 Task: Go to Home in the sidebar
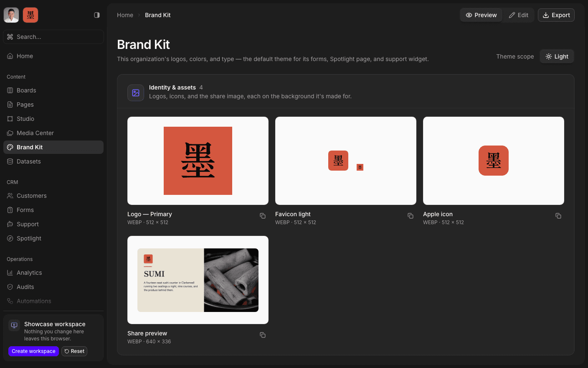coord(53,56)
